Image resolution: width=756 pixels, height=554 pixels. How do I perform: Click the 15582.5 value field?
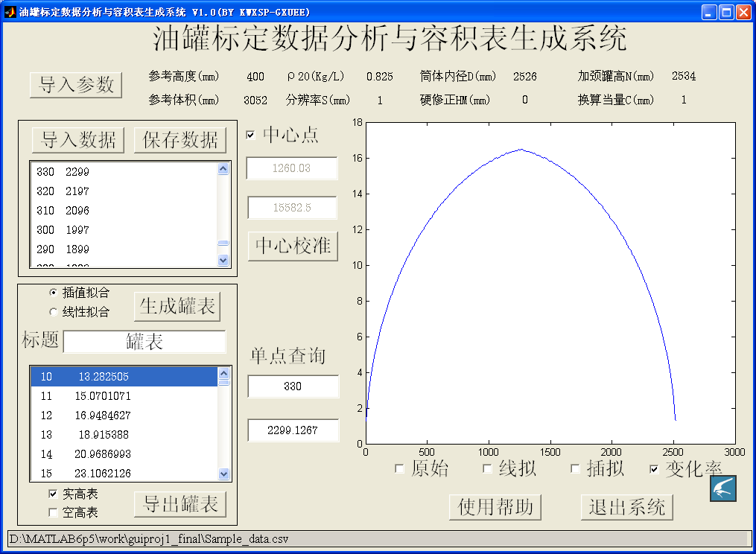tap(292, 208)
